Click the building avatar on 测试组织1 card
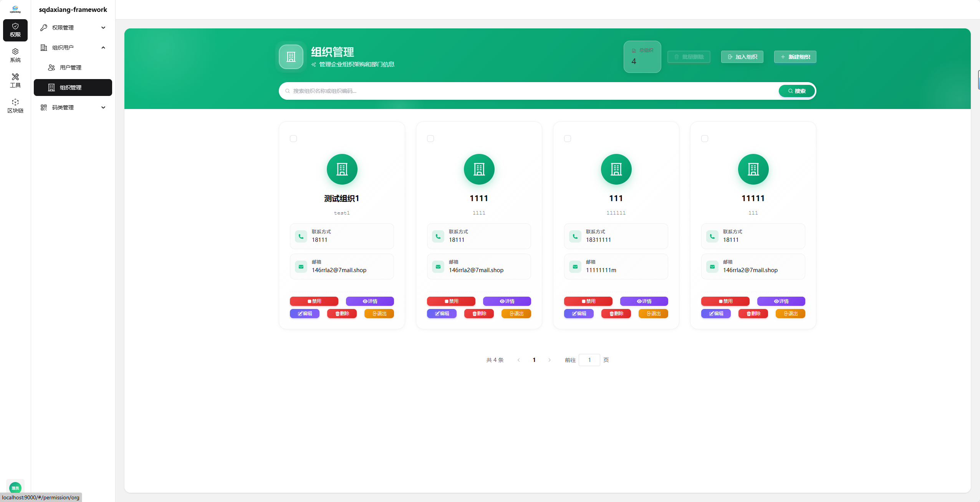Image resolution: width=980 pixels, height=502 pixels. (341, 169)
